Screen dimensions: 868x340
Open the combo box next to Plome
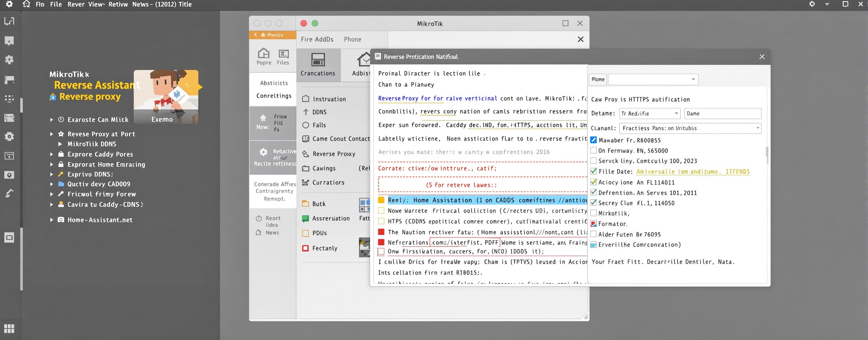pyautogui.click(x=653, y=79)
